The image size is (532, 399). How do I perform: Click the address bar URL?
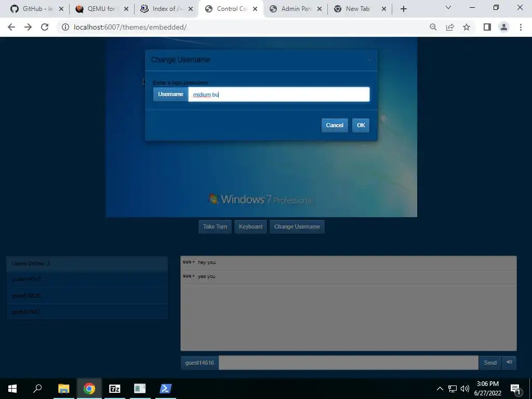pos(130,27)
